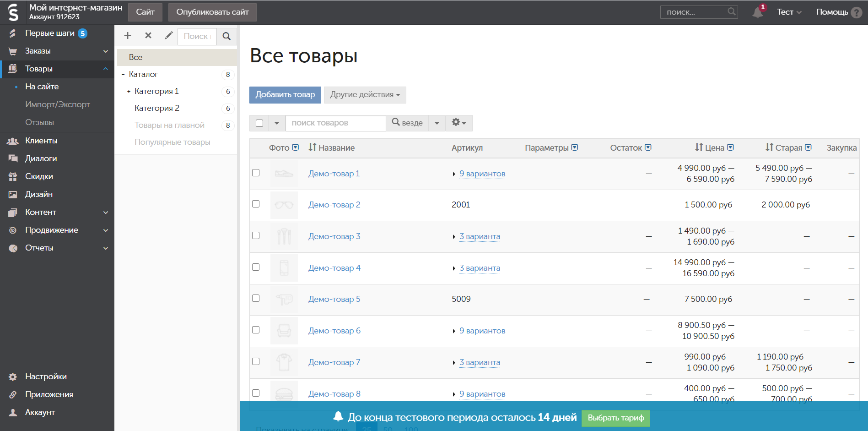Click the Выбрать тариф button
This screenshot has width=868, height=431.
coord(615,418)
